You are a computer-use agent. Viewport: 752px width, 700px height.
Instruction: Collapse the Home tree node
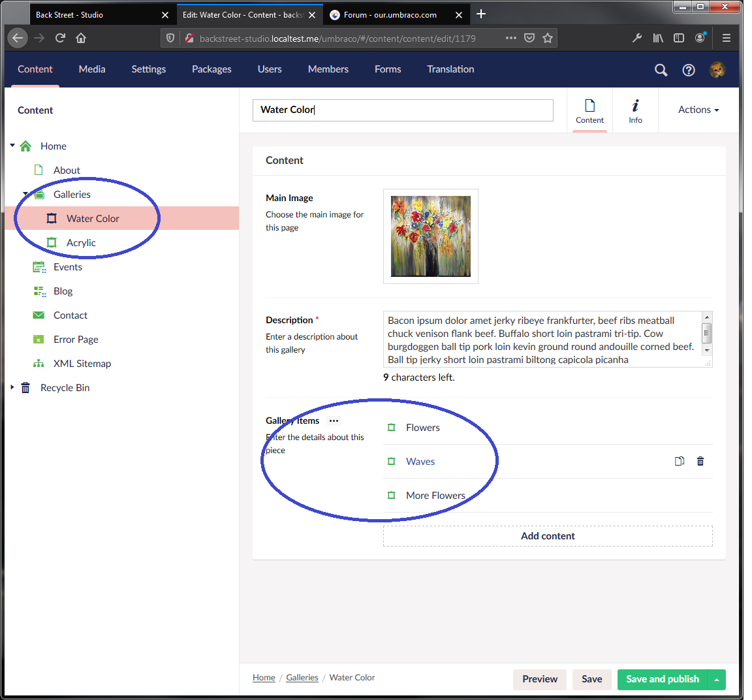click(x=12, y=146)
